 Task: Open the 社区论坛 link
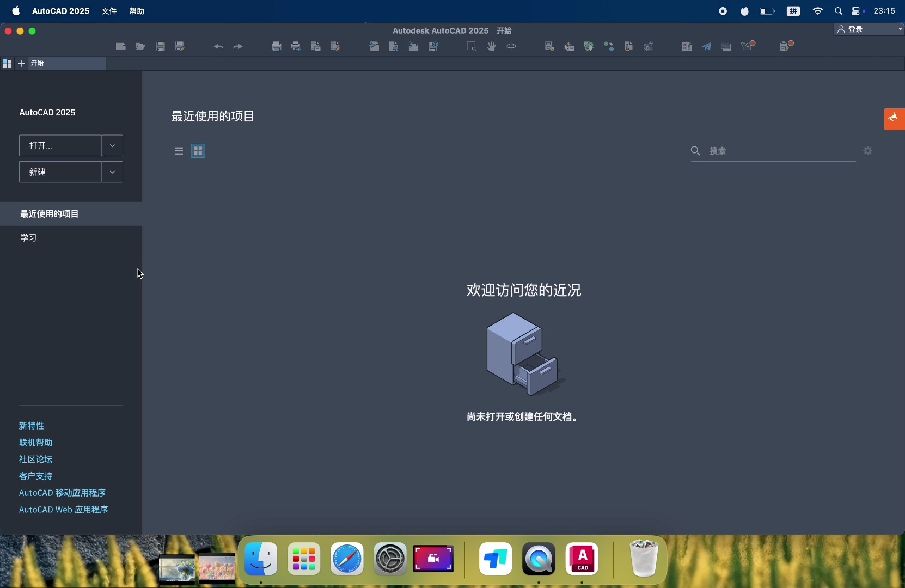[36, 460]
